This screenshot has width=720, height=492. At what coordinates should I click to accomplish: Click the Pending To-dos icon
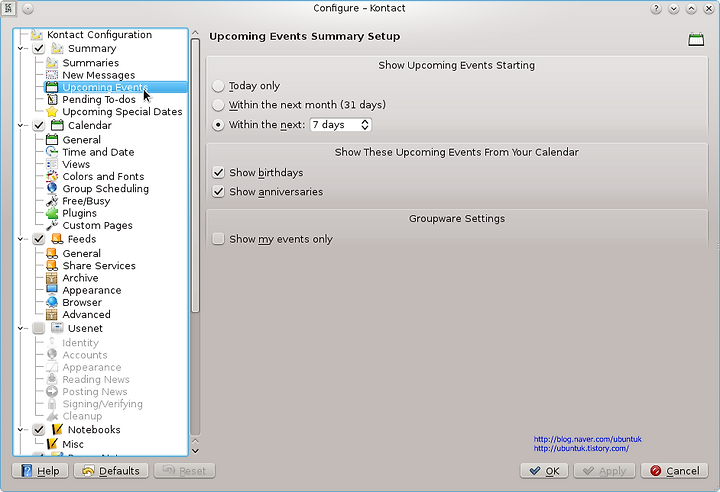(x=52, y=99)
